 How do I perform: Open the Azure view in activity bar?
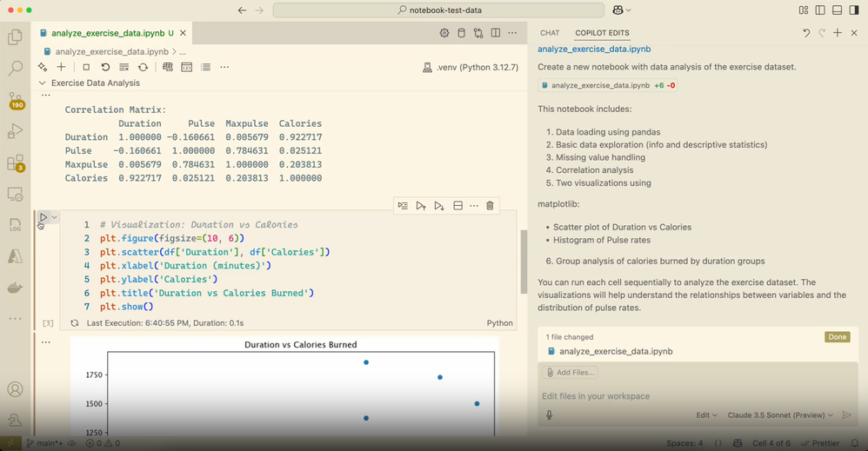tap(15, 256)
